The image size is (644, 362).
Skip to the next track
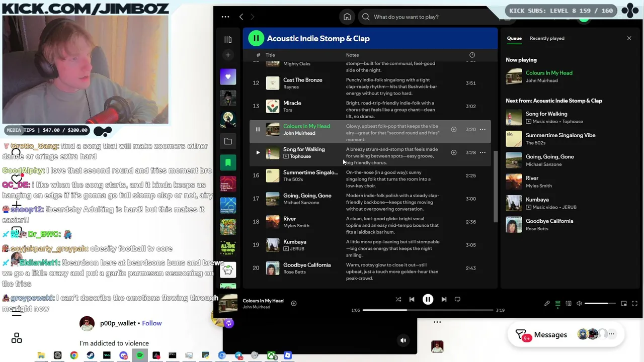(444, 299)
